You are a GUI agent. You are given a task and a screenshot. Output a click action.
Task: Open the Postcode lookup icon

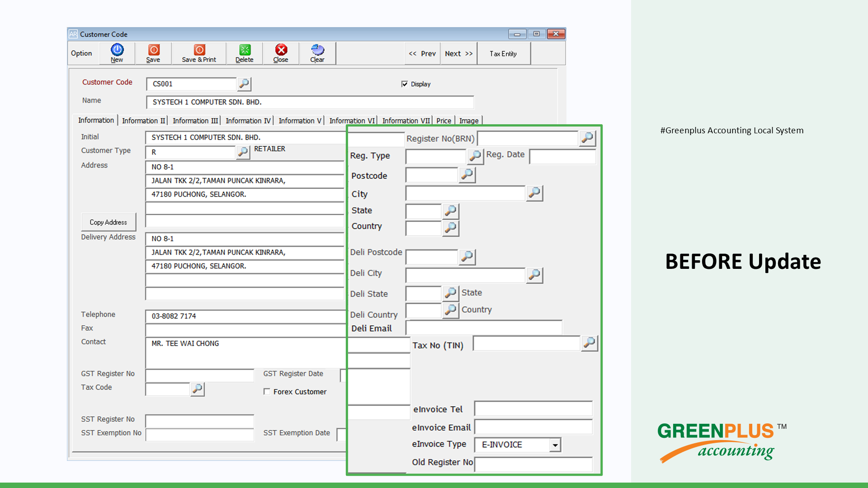(467, 174)
